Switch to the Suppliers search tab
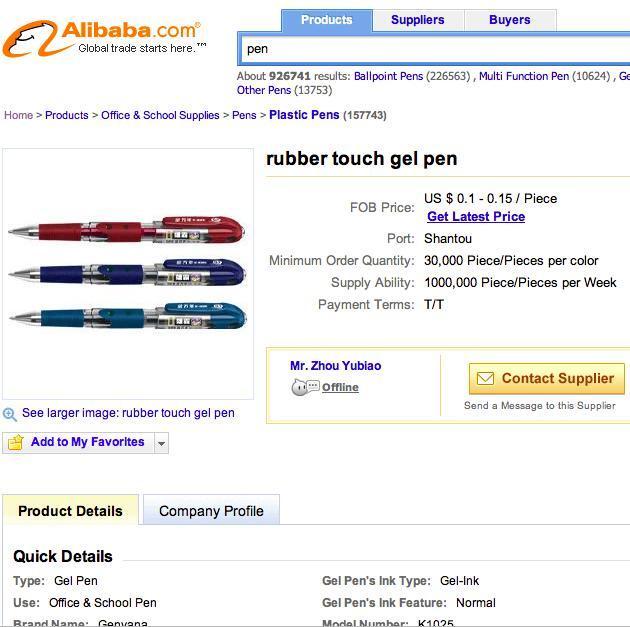Viewport: 630px width, 627px height. pyautogui.click(x=418, y=20)
